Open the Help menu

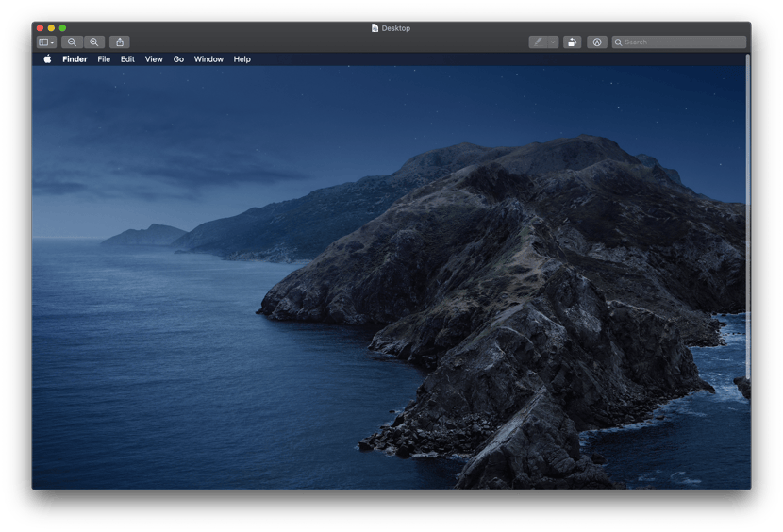(242, 58)
